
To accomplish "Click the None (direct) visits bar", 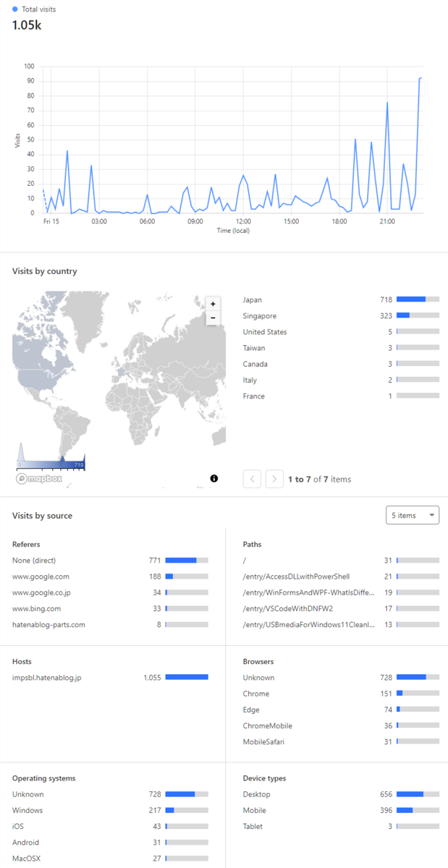I will pyautogui.click(x=187, y=561).
